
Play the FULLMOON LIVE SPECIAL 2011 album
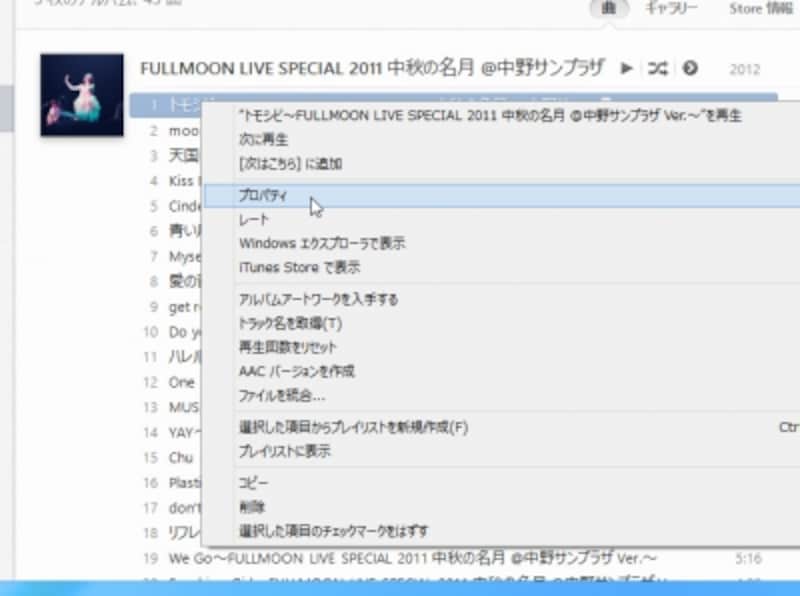pos(626,68)
